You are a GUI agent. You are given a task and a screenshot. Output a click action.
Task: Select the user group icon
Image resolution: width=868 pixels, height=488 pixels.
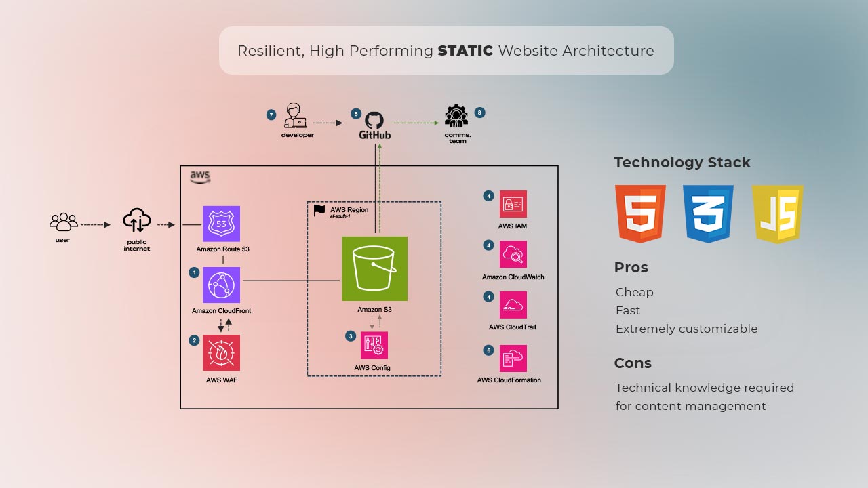click(x=64, y=222)
